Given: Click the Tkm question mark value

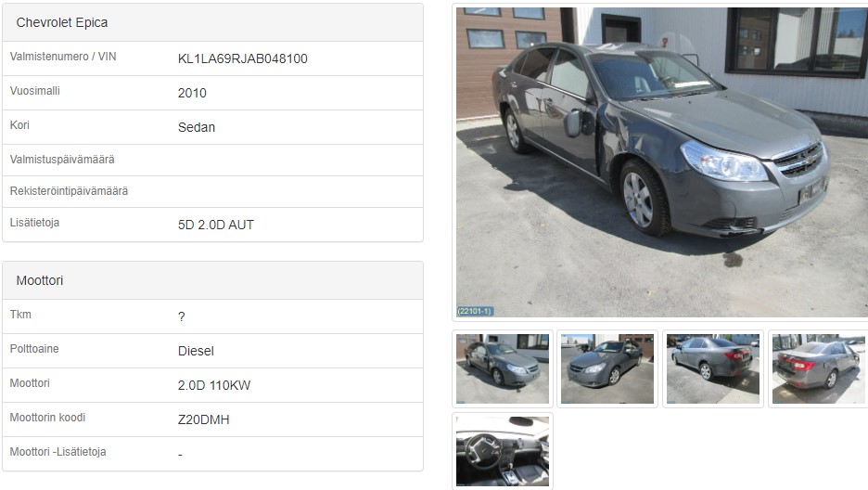Looking at the screenshot, I should (x=182, y=316).
